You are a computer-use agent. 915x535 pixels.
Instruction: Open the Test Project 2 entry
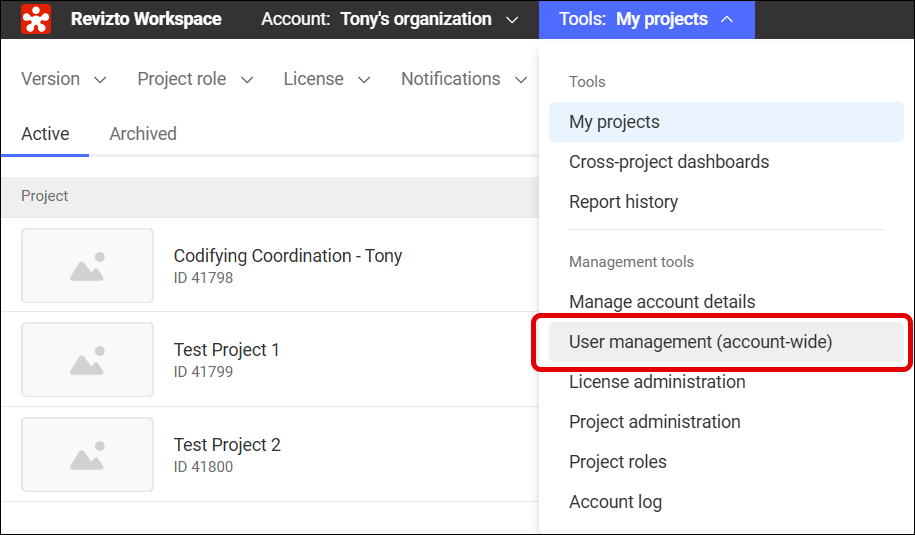tap(227, 445)
